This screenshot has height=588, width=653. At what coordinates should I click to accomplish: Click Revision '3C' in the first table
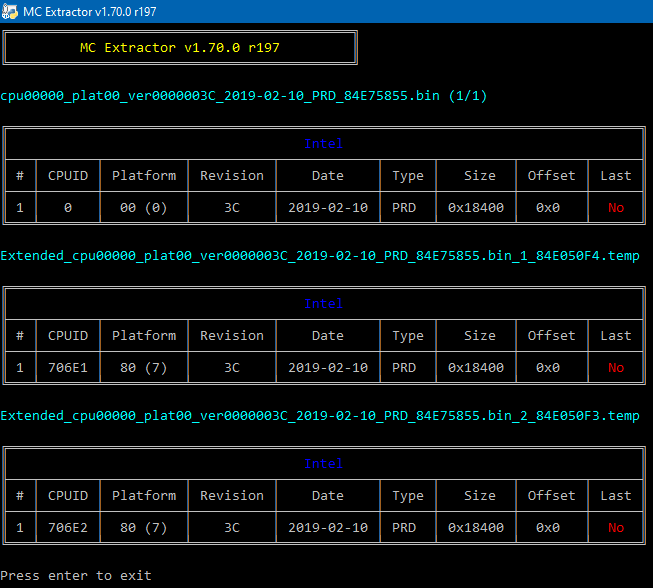(x=232, y=207)
